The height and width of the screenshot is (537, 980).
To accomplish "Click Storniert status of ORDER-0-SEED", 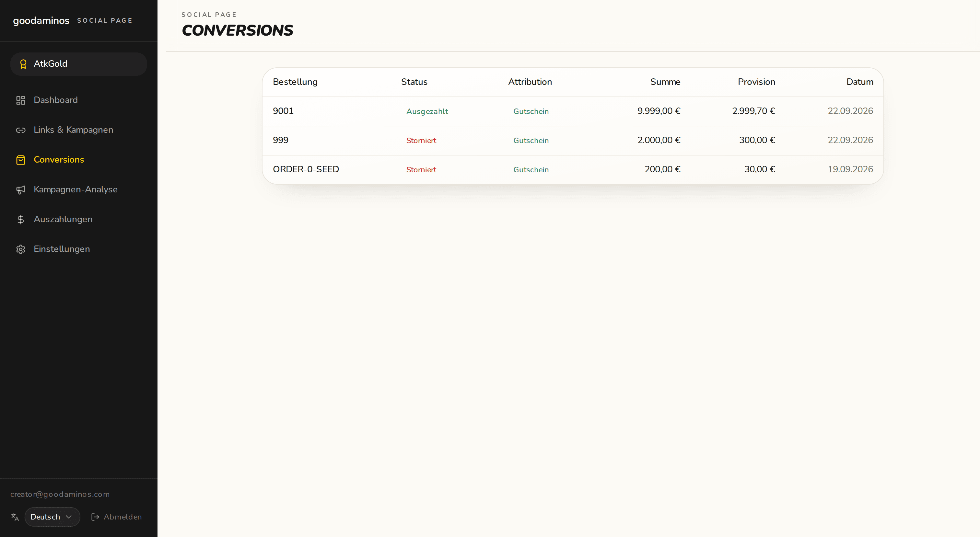I will (421, 170).
